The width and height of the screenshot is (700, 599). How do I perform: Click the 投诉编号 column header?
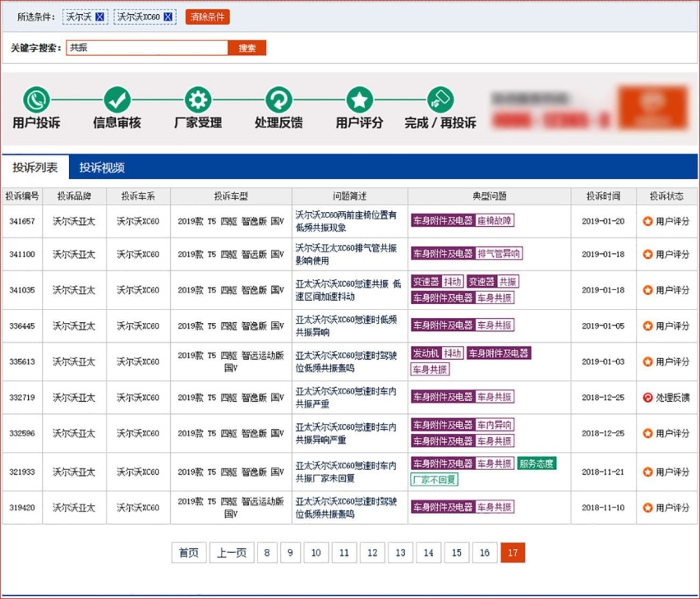tap(22, 196)
